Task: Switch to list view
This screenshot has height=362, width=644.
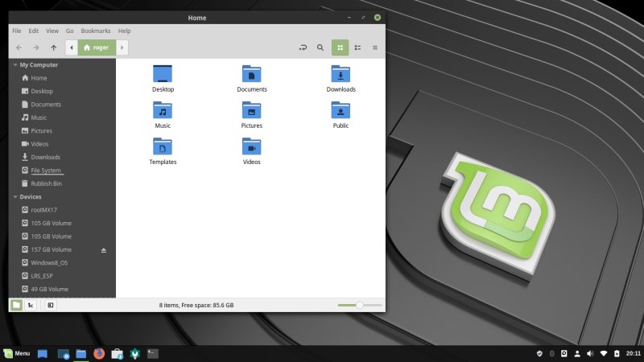Action: [x=357, y=47]
